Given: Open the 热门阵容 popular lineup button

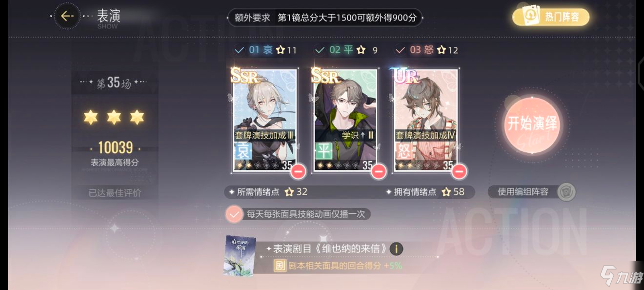Looking at the screenshot, I should pyautogui.click(x=551, y=17).
